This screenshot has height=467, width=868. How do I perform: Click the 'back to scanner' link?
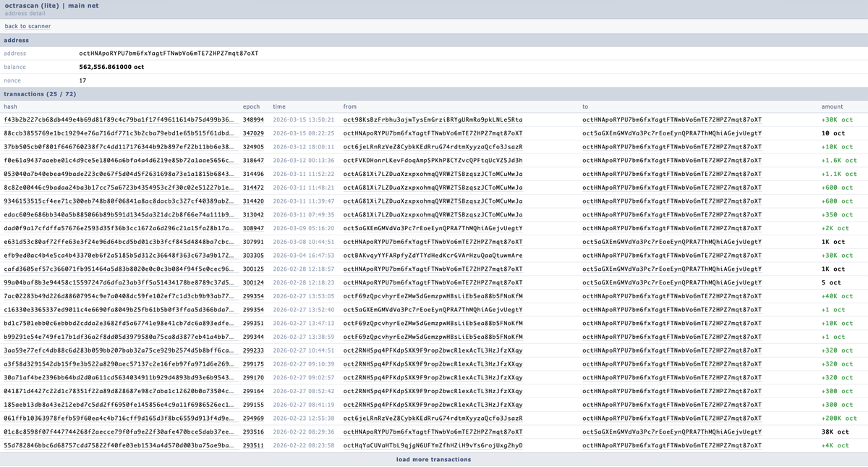pos(27,26)
